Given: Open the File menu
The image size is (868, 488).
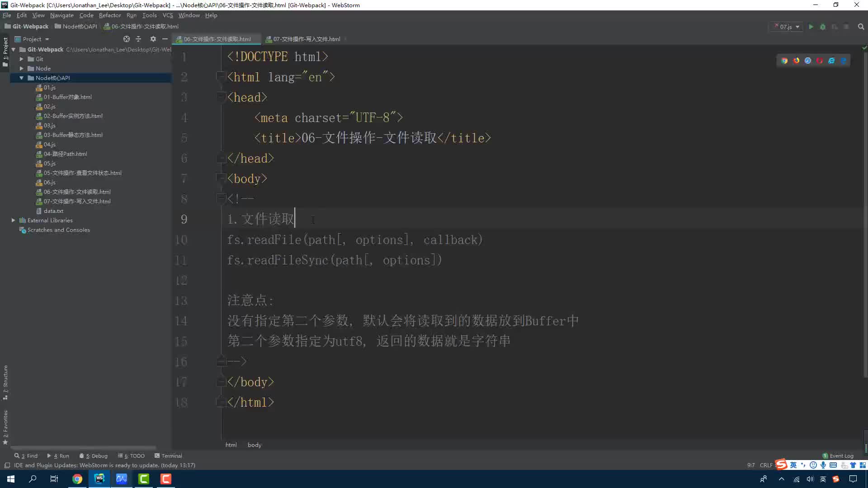Looking at the screenshot, I should click(x=7, y=15).
